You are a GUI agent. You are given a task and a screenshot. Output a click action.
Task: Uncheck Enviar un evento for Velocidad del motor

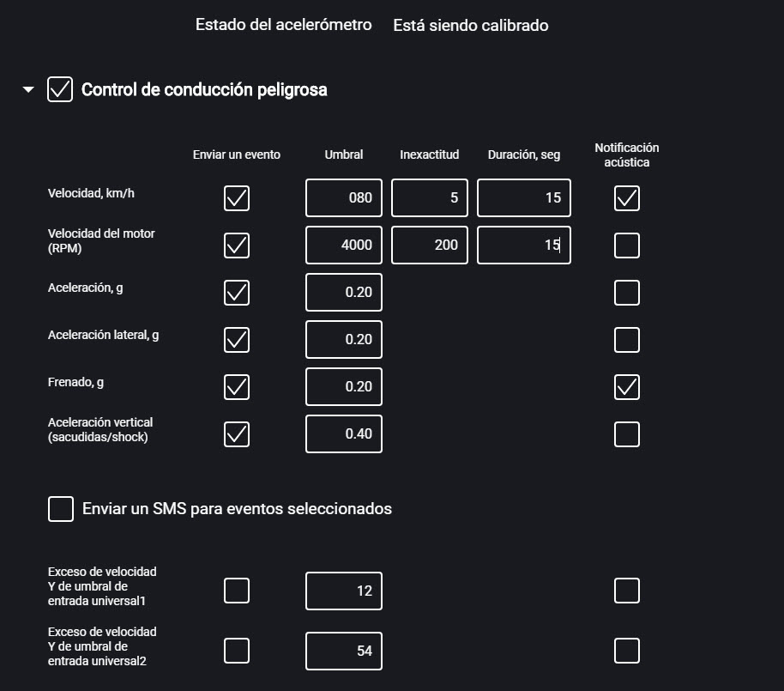(236, 245)
